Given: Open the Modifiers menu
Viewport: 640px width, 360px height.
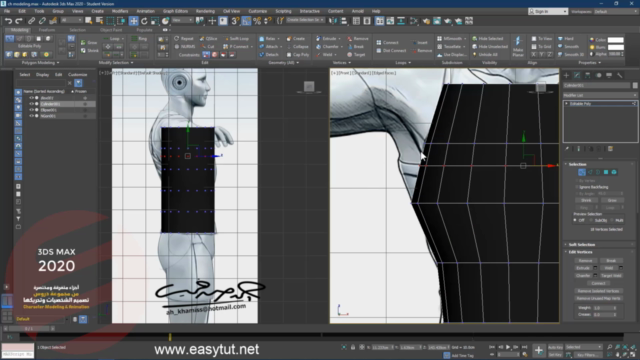Looking at the screenshot, I should (120, 11).
